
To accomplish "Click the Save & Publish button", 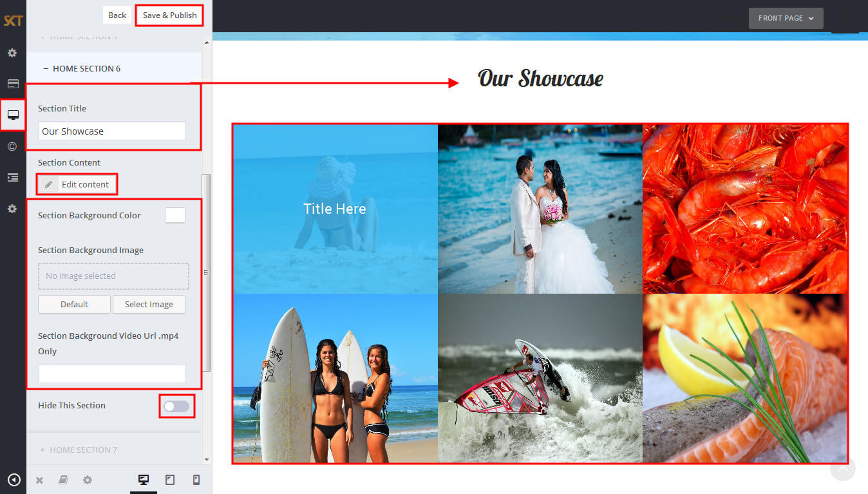I will [170, 15].
